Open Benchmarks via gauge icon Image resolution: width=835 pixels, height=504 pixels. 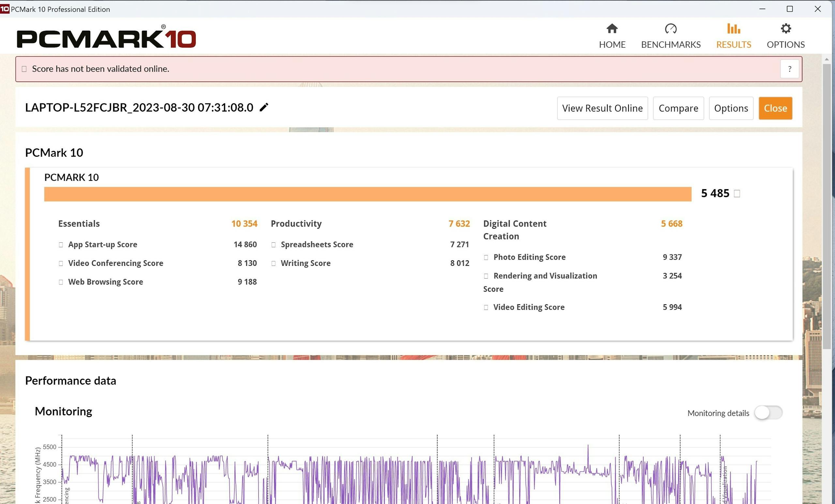pyautogui.click(x=670, y=28)
